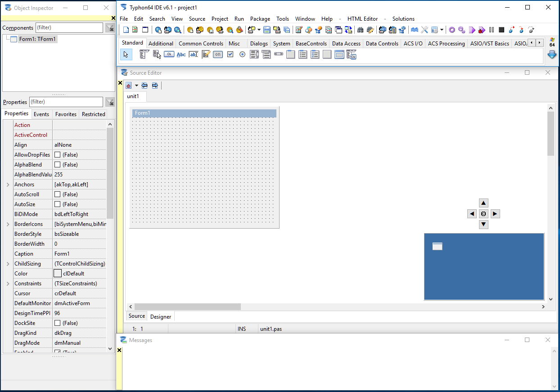Click the Save floppy disk toolbar icon

pos(267,30)
